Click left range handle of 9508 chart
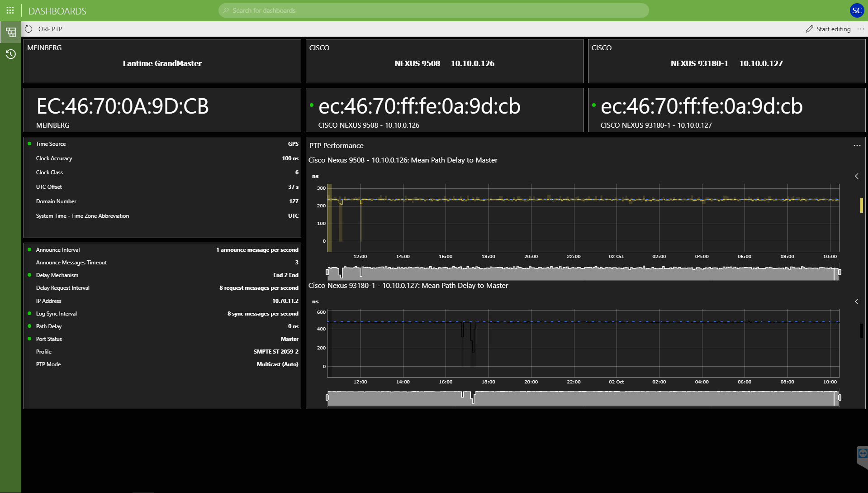Screen dimensions: 868x493 pos(327,272)
